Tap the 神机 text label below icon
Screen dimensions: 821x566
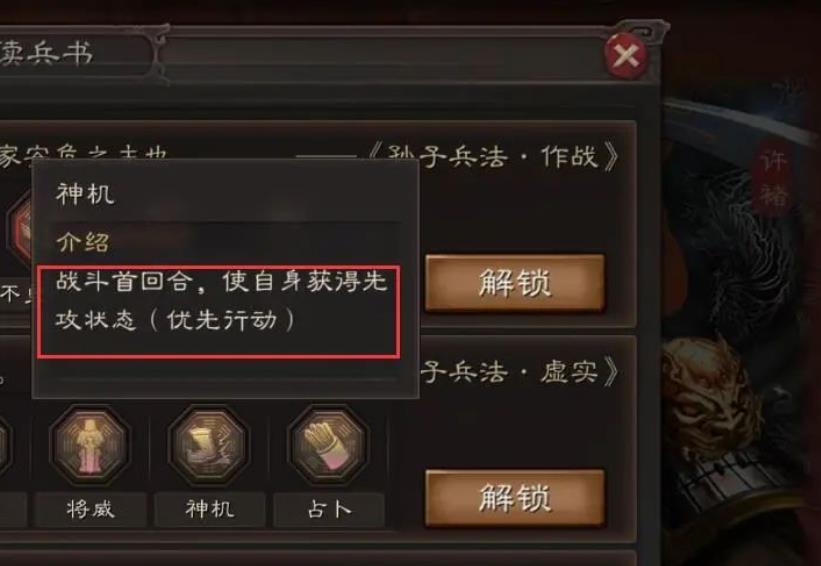pos(209,508)
